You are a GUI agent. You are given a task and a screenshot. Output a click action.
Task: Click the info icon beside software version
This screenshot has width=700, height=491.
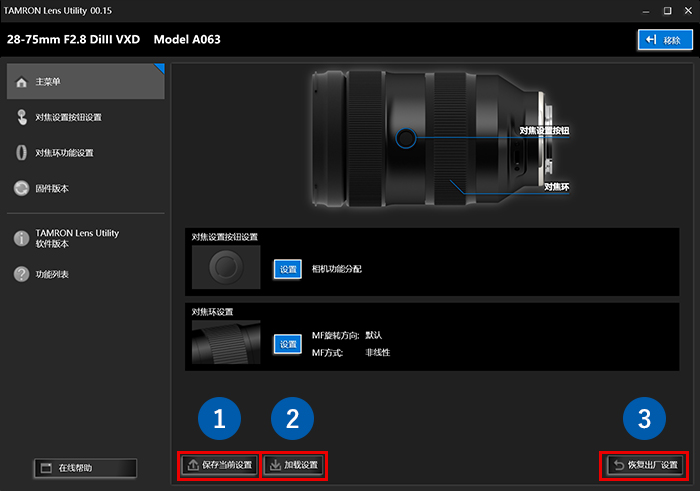coord(21,238)
